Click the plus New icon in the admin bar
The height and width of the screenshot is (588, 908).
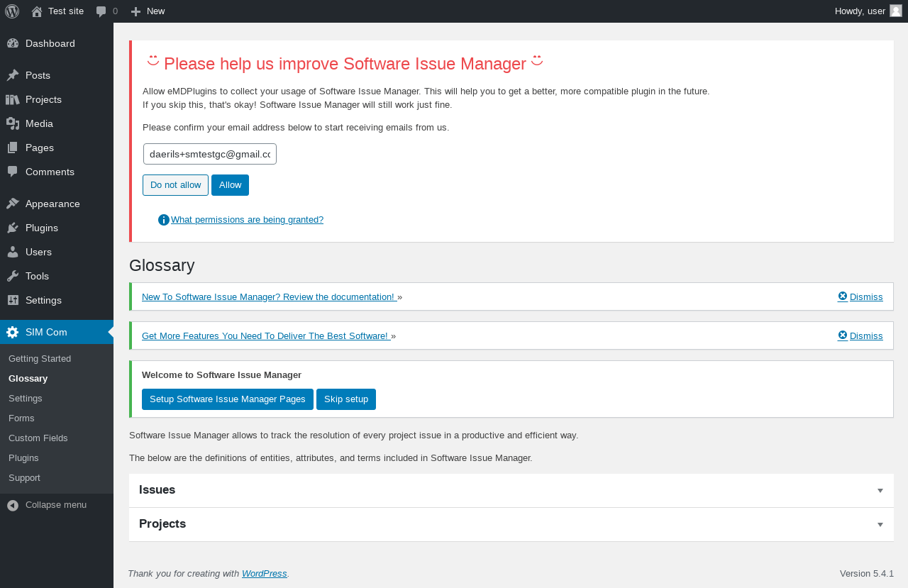[x=136, y=11]
